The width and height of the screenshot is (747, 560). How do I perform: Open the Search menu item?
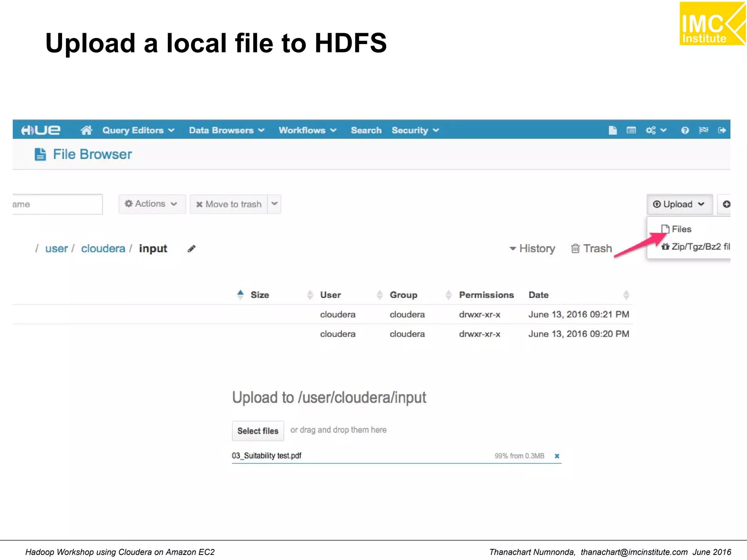pyautogui.click(x=366, y=130)
